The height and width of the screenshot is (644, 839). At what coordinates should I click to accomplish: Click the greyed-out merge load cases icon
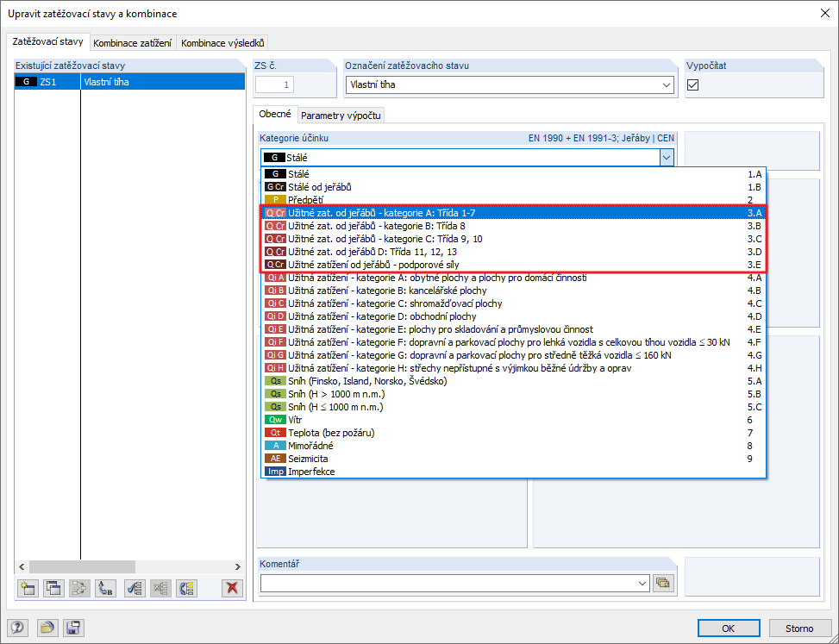[x=79, y=588]
